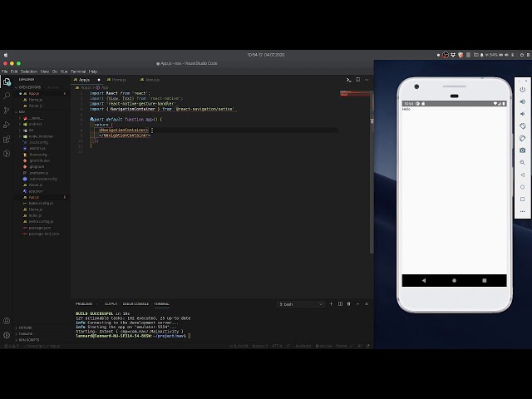Open emulator extended controls ellipsis
The height and width of the screenshot is (399, 532).
[523, 211]
